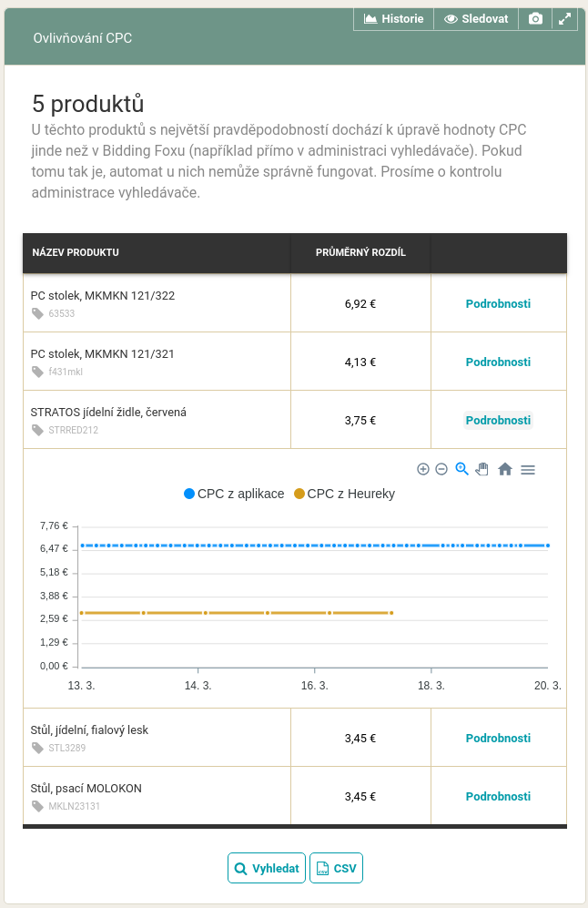Open the Historie chart view
The width and height of the screenshot is (588, 908).
pyautogui.click(x=393, y=19)
